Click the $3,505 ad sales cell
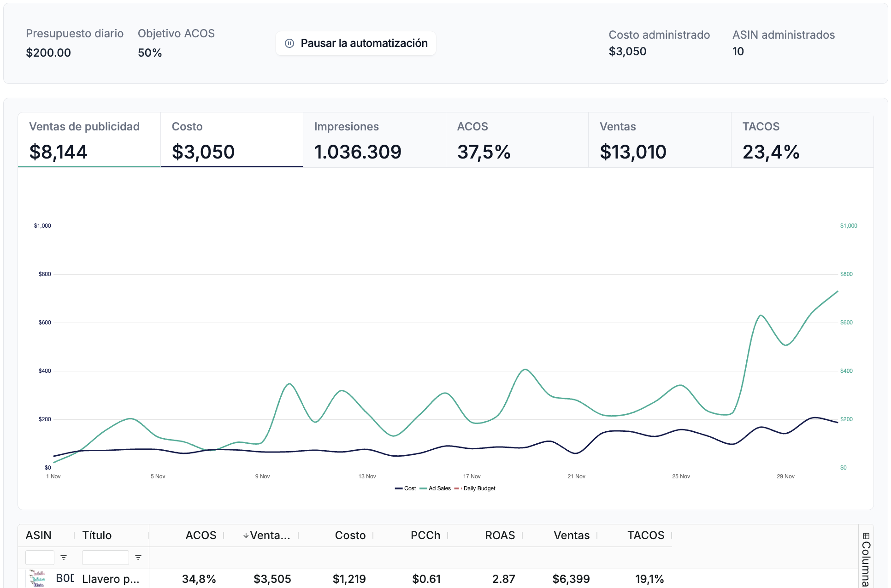This screenshot has height=588, width=891. 272,579
